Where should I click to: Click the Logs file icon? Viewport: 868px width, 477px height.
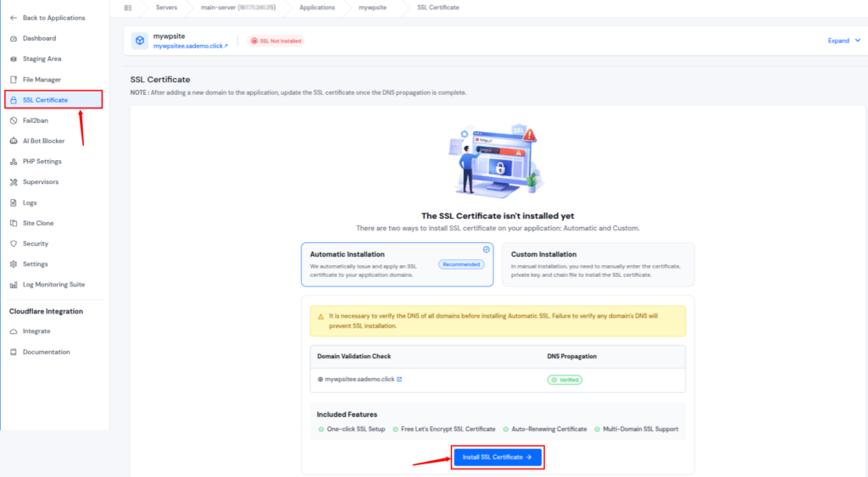point(14,202)
